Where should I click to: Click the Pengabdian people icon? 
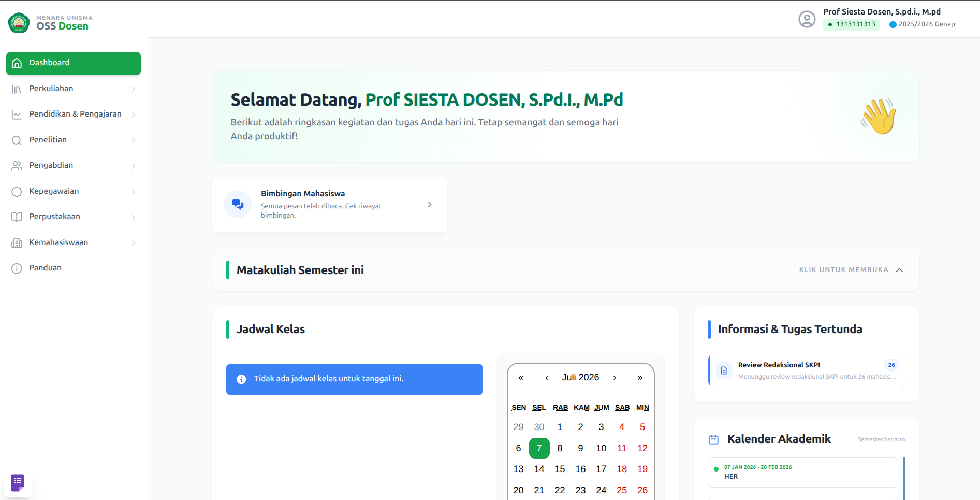pyautogui.click(x=17, y=166)
